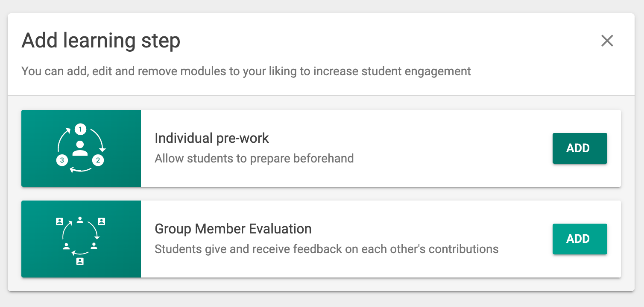Select the "Individual pre-work" title text
This screenshot has width=644, height=307.
(212, 138)
